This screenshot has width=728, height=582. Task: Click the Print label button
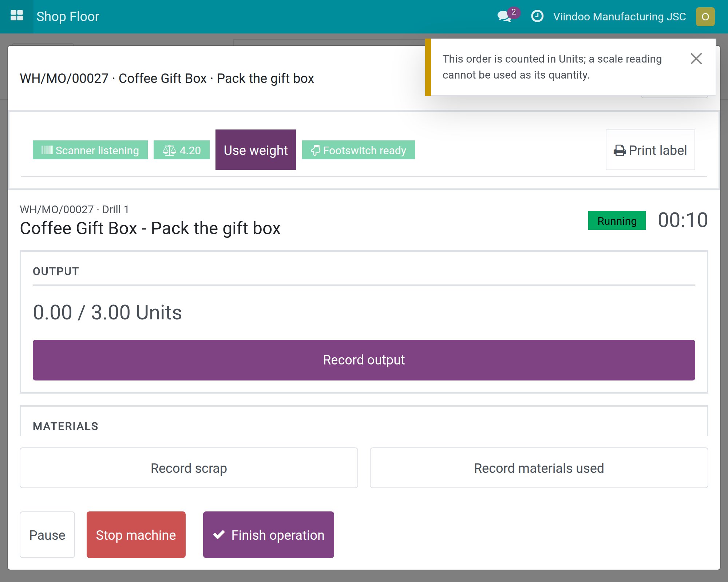[x=650, y=150]
